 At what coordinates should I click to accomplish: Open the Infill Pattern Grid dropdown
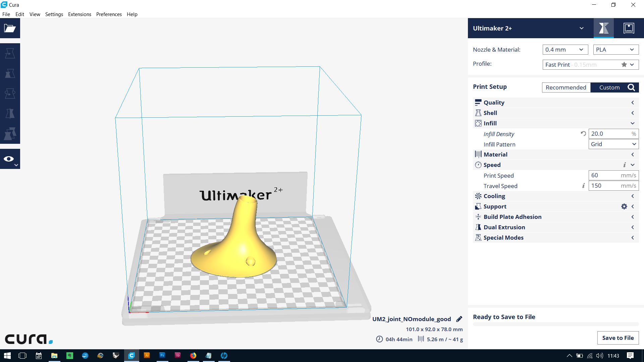coord(613,144)
